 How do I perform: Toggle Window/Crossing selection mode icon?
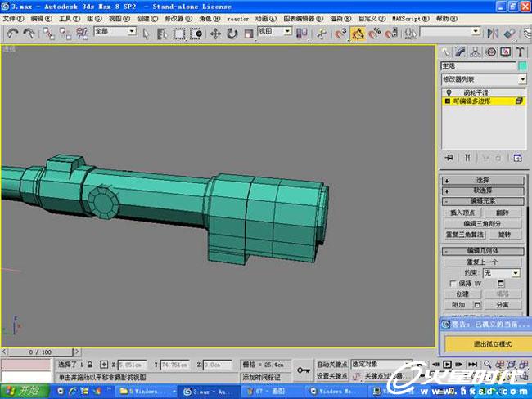pyautogui.click(x=196, y=34)
